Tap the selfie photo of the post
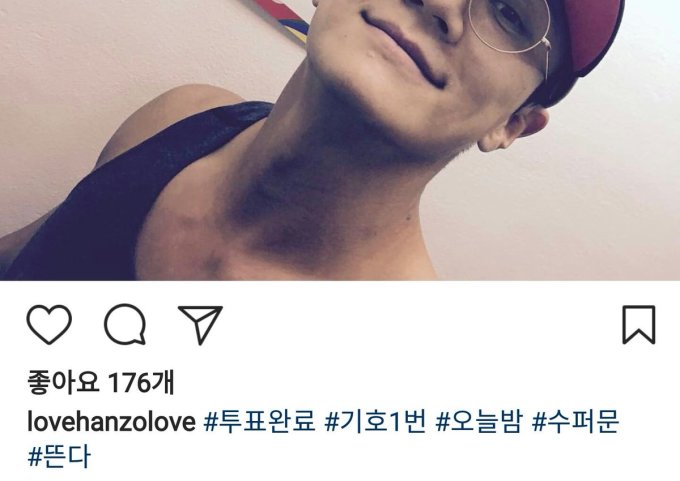 tap(340, 140)
